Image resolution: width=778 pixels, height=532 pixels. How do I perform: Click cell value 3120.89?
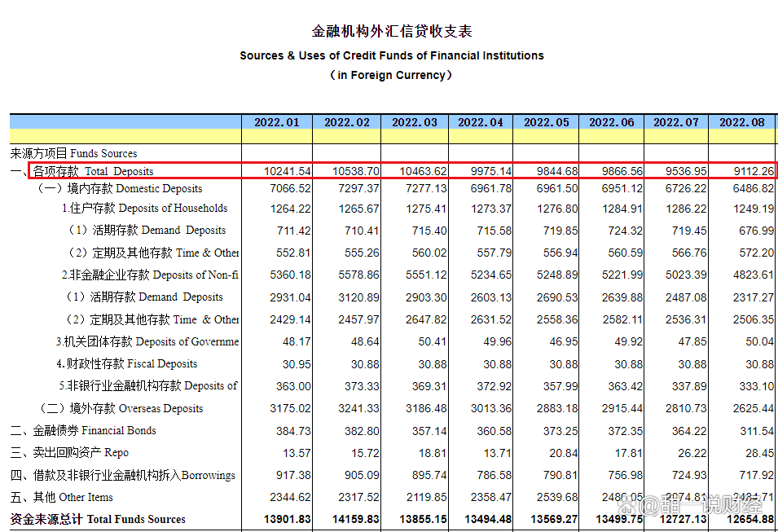358,297
